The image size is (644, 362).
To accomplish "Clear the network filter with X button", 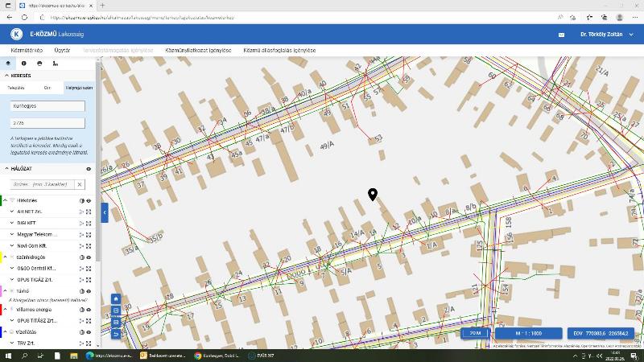I will pos(80,185).
